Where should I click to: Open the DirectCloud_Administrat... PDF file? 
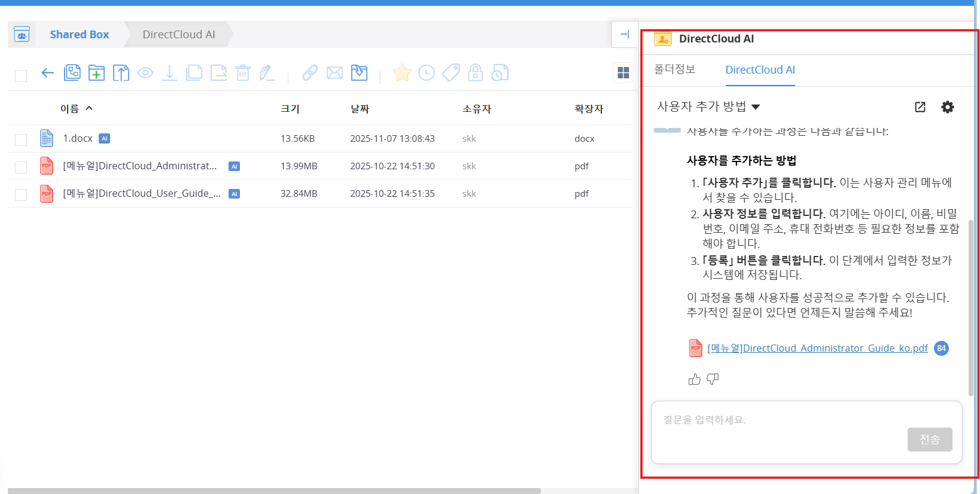pyautogui.click(x=140, y=166)
